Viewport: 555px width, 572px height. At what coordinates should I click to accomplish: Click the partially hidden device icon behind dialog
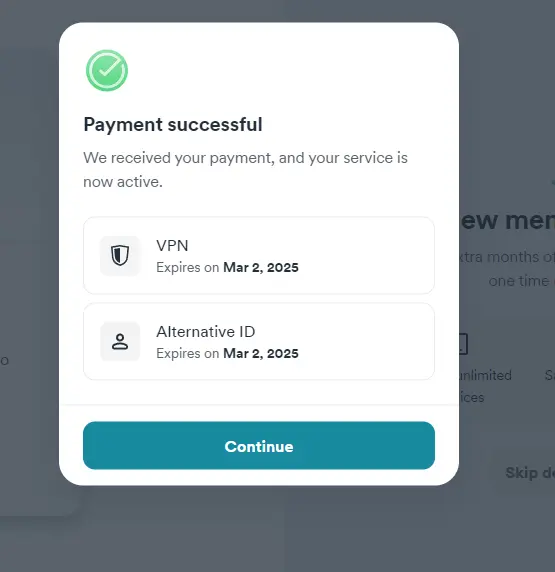tap(463, 344)
